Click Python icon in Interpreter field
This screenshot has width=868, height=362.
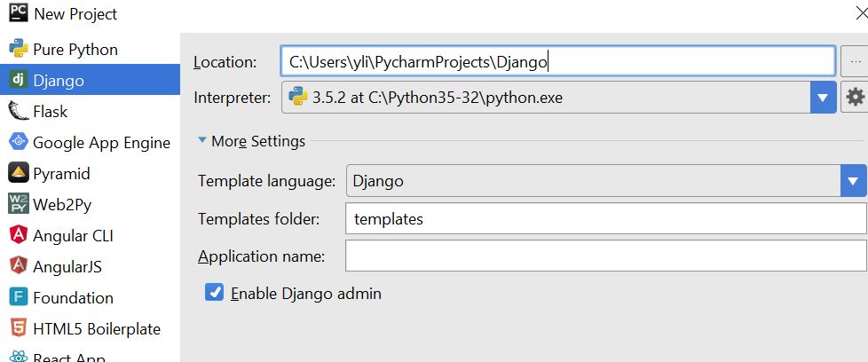tap(298, 98)
